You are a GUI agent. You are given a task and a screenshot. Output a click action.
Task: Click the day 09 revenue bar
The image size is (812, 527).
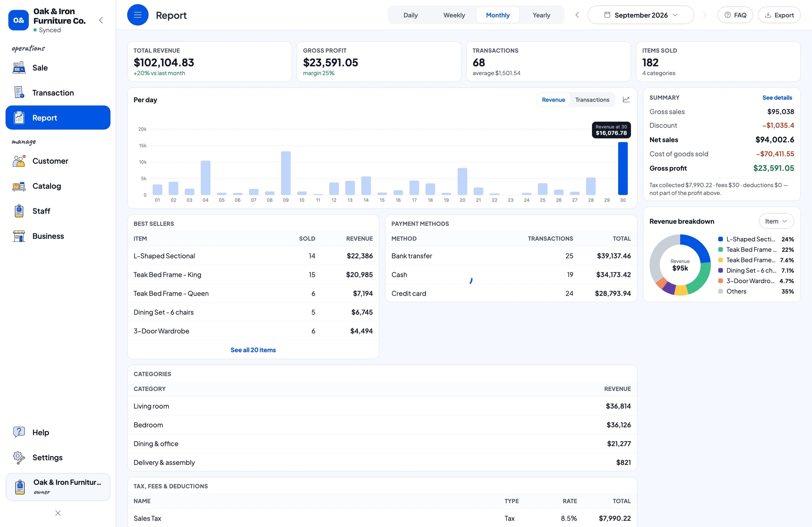pyautogui.click(x=286, y=173)
